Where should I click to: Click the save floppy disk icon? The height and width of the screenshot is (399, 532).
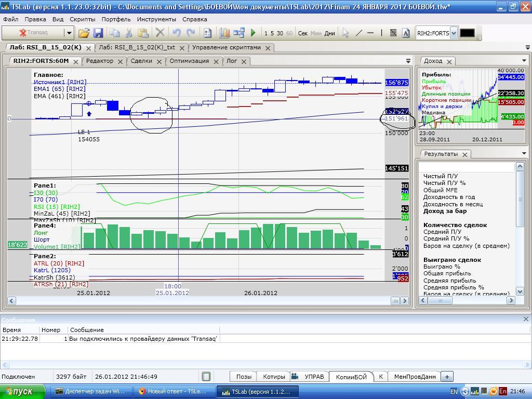pos(98,33)
